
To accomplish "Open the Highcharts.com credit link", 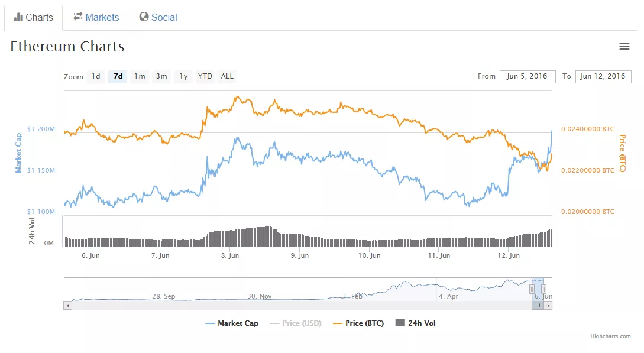I will (610, 336).
